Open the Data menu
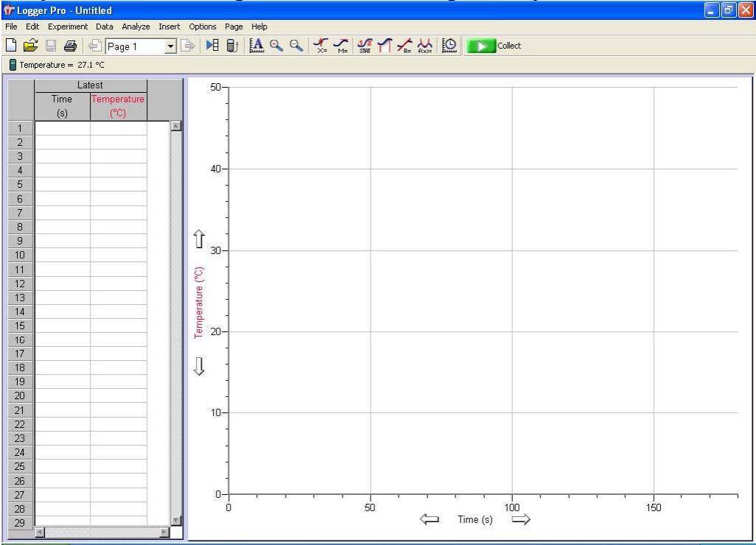This screenshot has height=545, width=756. [x=104, y=27]
